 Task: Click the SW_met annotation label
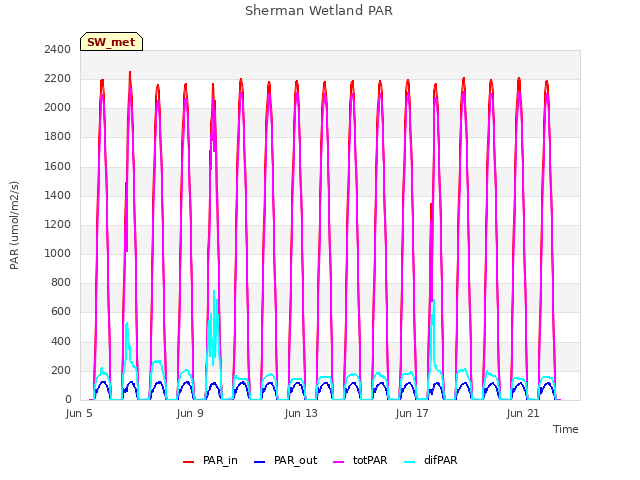pos(111,42)
